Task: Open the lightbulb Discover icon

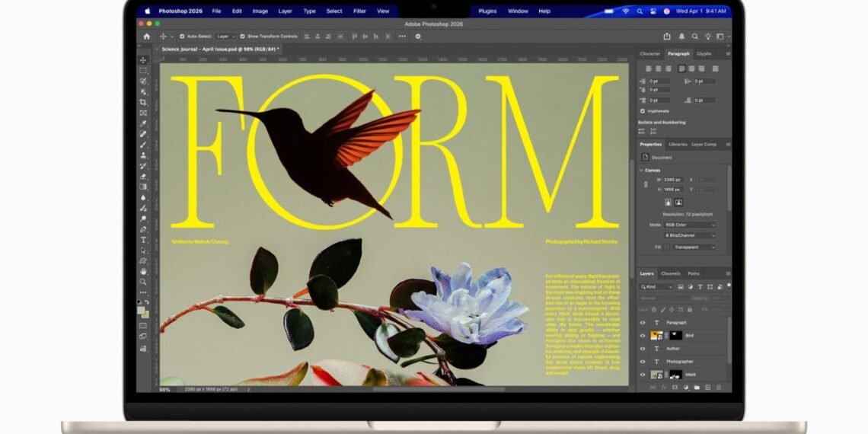Action: point(707,37)
